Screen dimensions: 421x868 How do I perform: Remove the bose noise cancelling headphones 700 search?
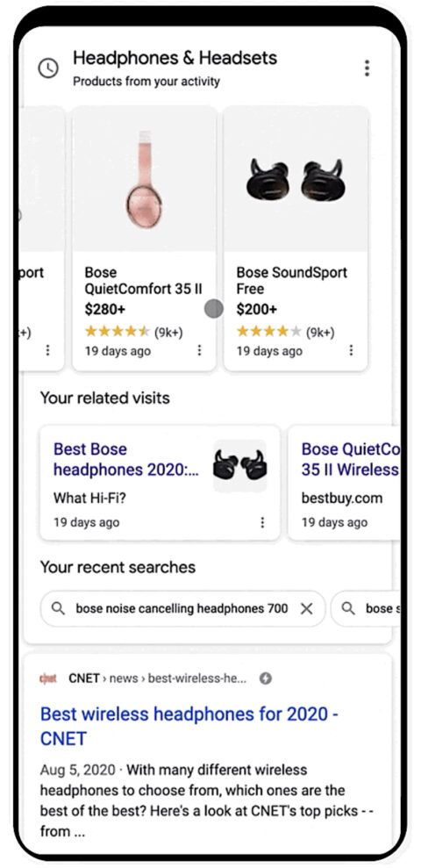tap(306, 609)
